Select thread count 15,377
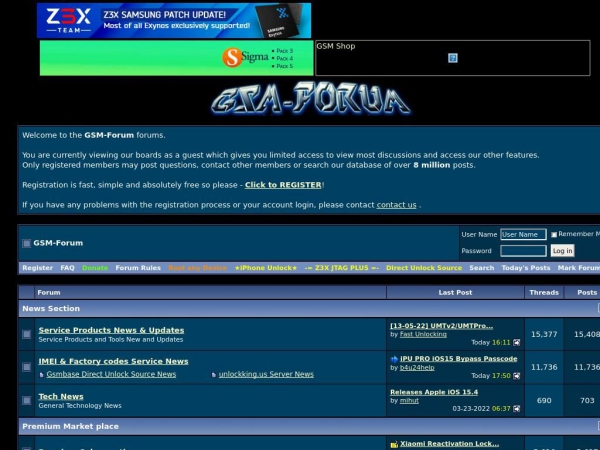The width and height of the screenshot is (600, 450). (x=544, y=334)
